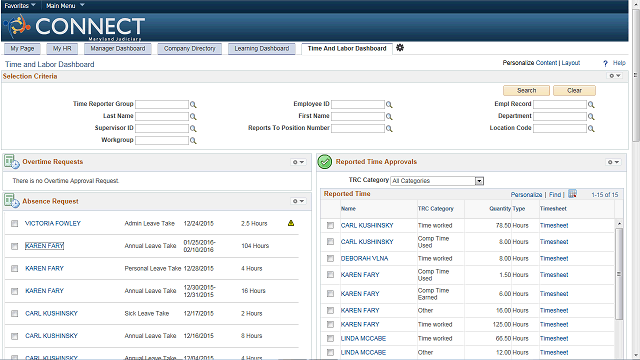Switch to the Manager Dashboard tab
The height and width of the screenshot is (360, 640).
pyautogui.click(x=118, y=49)
